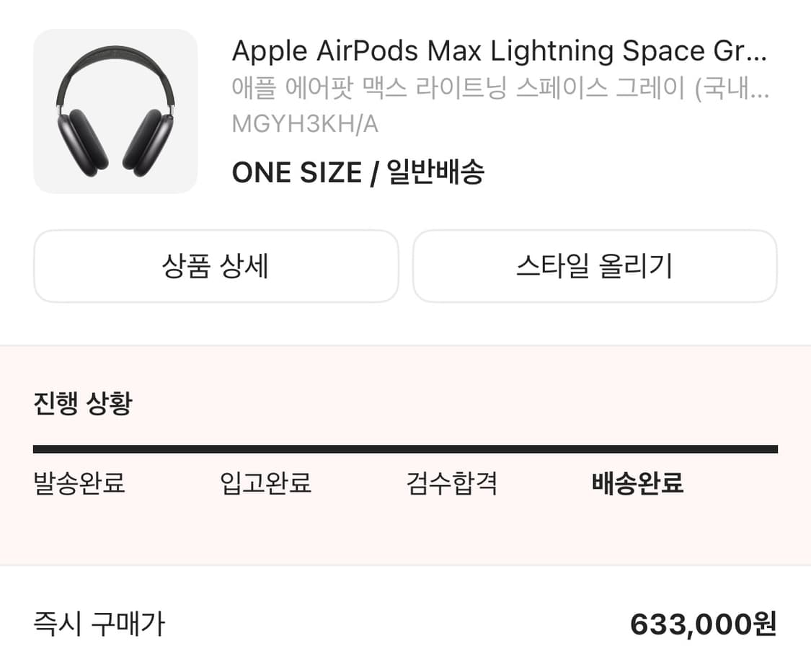Click the ONE SIZE option text
811x672 pixels.
point(296,173)
